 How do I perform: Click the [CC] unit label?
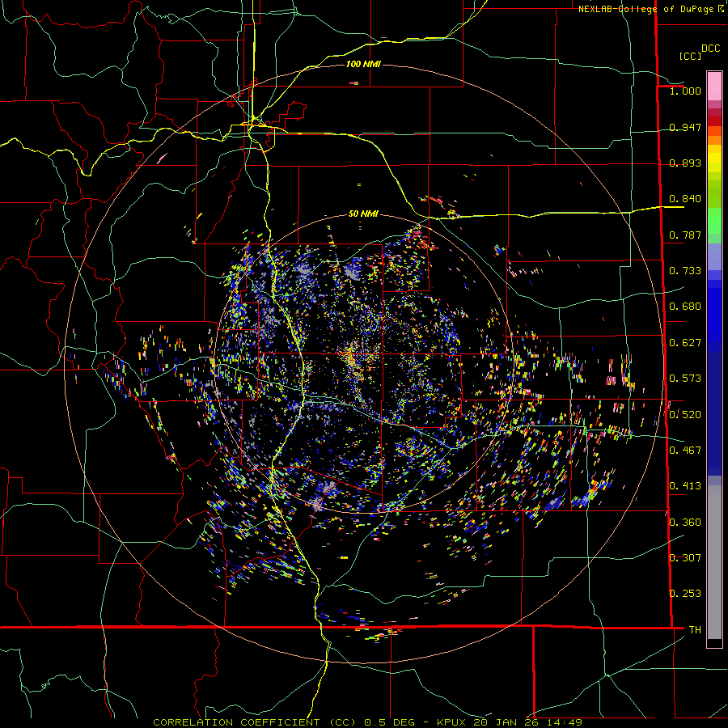point(690,56)
